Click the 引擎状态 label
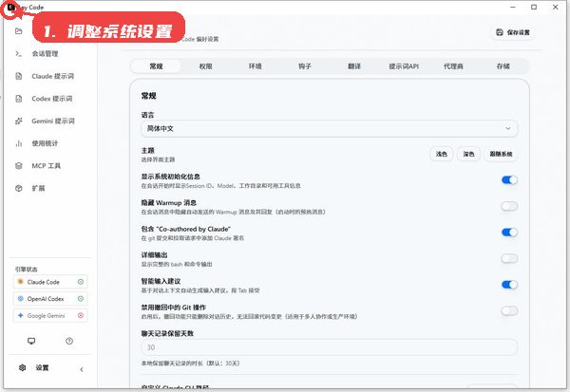 27,270
